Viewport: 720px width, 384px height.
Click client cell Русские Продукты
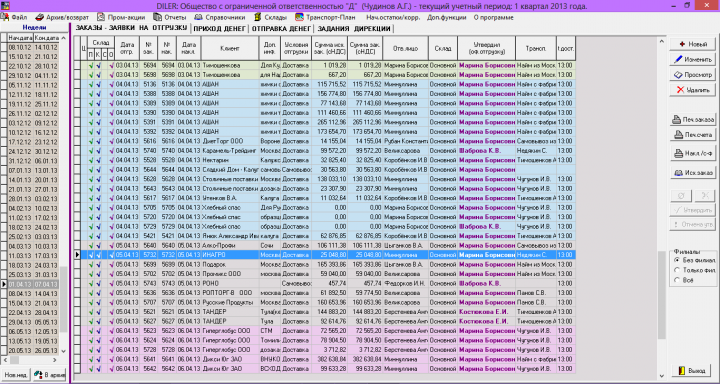pos(230,302)
